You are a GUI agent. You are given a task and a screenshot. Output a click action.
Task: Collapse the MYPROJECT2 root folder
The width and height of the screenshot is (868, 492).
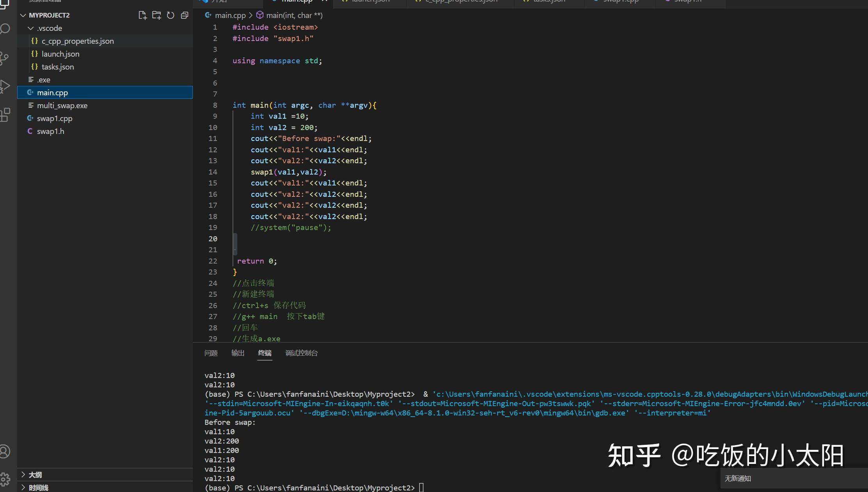pos(23,15)
